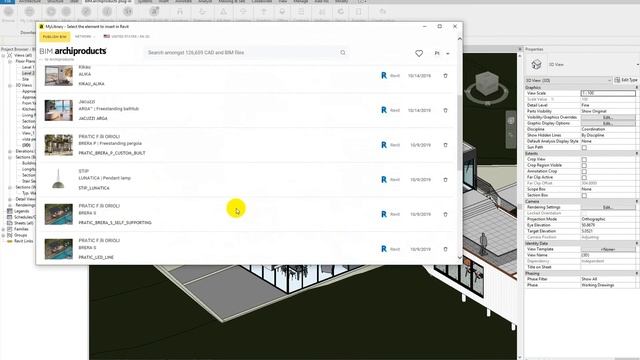Click the search magnifier icon
The width and height of the screenshot is (640, 360).
(343, 53)
